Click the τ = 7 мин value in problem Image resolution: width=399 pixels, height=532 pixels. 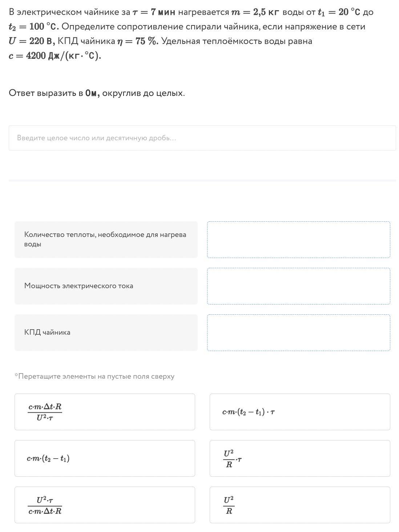point(154,12)
